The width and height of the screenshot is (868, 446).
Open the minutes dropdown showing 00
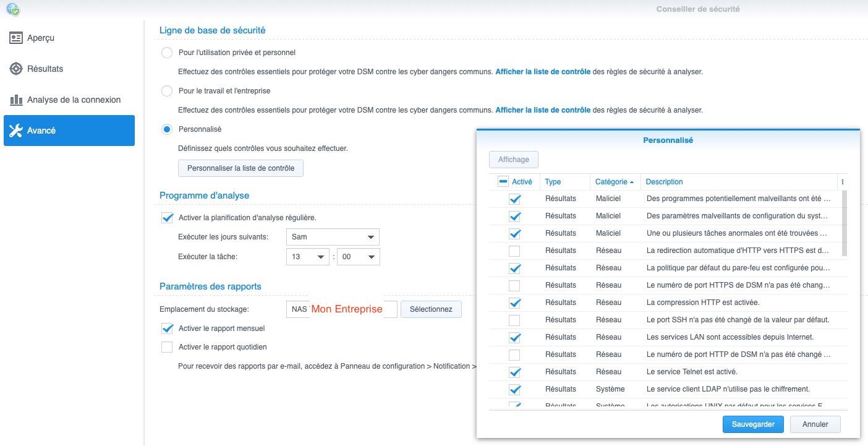[x=358, y=257]
